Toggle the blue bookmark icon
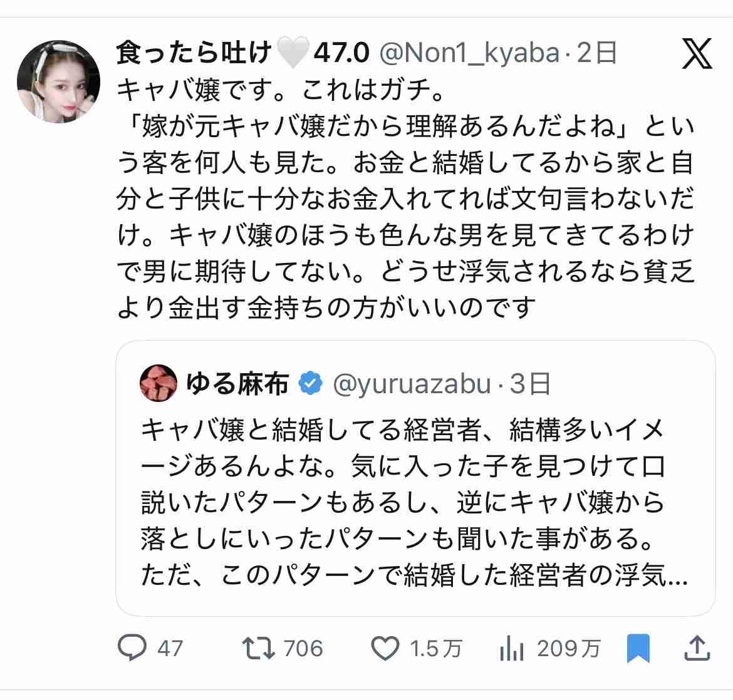This screenshot has width=733, height=700. (639, 647)
